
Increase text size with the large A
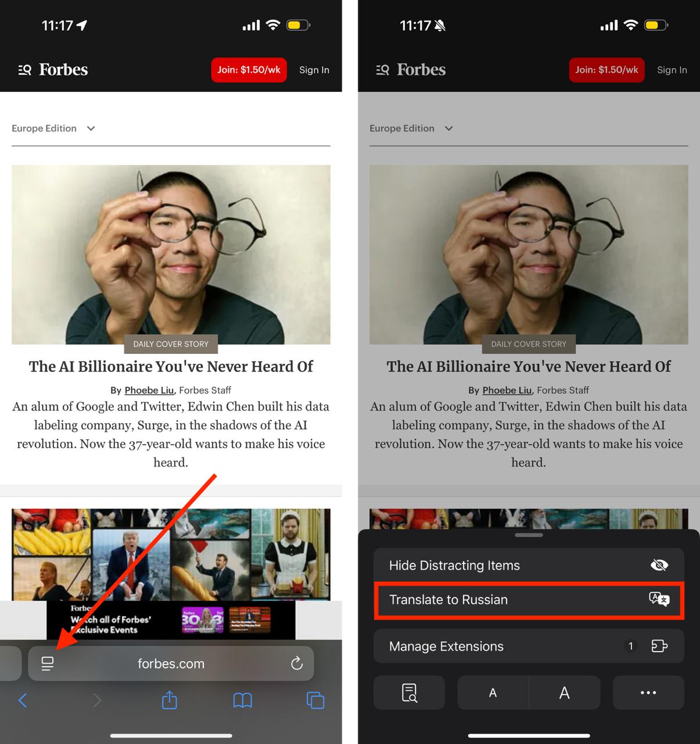click(x=564, y=693)
